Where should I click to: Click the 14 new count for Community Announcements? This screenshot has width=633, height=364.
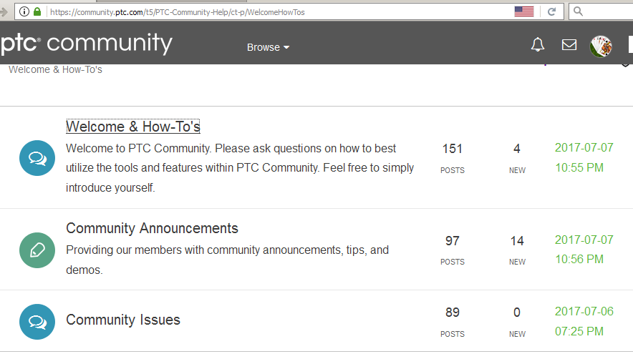pyautogui.click(x=517, y=241)
